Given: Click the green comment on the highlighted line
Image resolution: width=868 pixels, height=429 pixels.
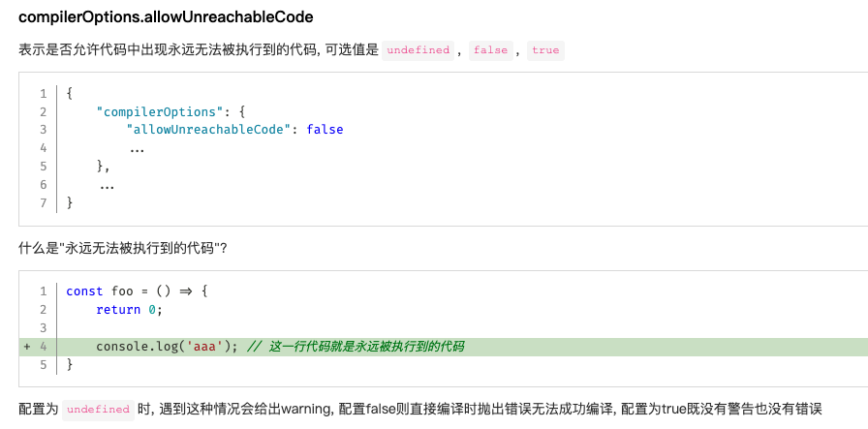Looking at the screenshot, I should (x=356, y=347).
